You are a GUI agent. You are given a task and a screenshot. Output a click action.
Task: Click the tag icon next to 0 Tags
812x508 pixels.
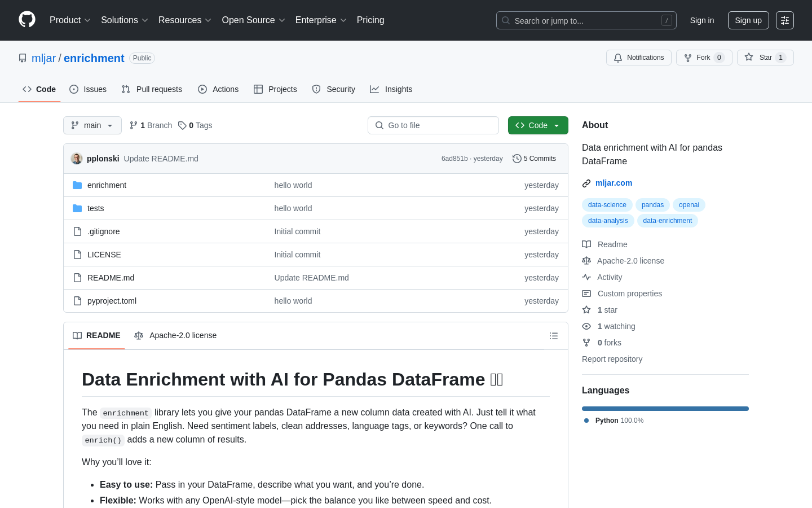point(182,125)
